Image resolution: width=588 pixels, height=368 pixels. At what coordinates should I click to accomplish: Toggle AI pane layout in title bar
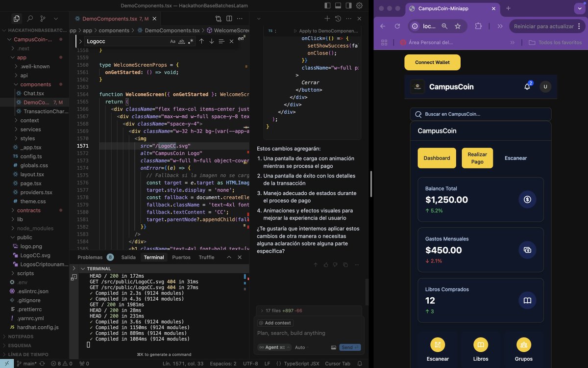(349, 5)
